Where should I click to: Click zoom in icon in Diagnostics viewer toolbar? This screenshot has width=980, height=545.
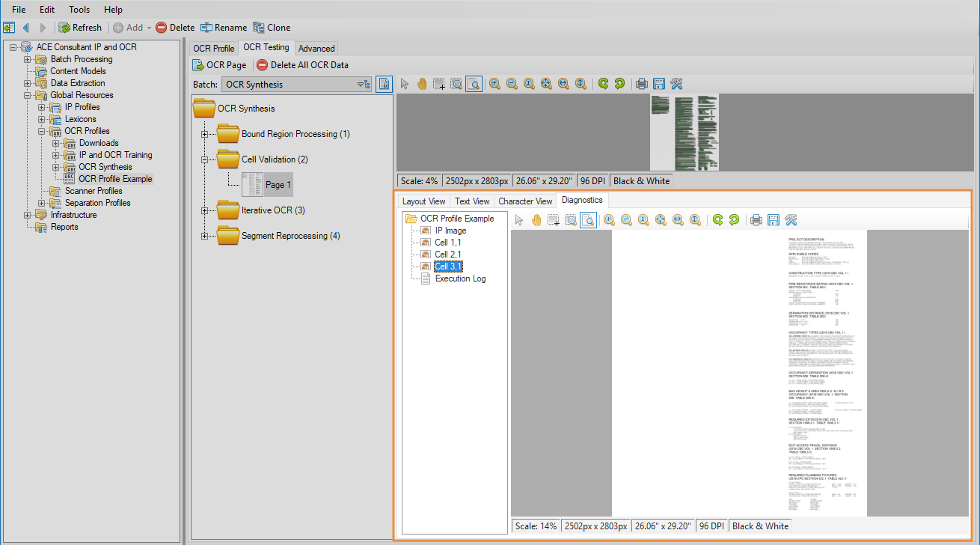[x=609, y=220]
